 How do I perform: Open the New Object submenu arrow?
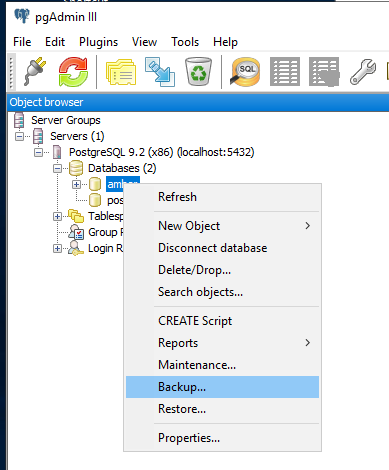tap(308, 226)
